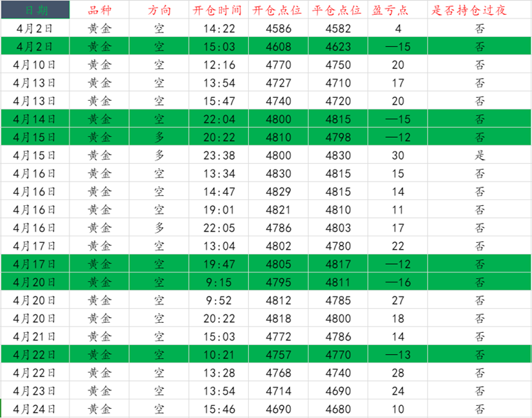Click the close price cell 4798
This screenshot has width=532, height=418.
[x=338, y=136]
